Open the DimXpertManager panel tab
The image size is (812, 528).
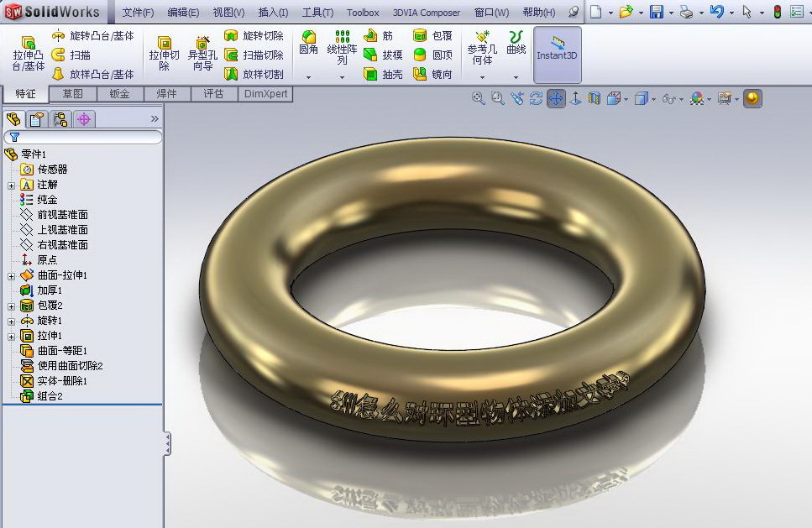(84, 119)
